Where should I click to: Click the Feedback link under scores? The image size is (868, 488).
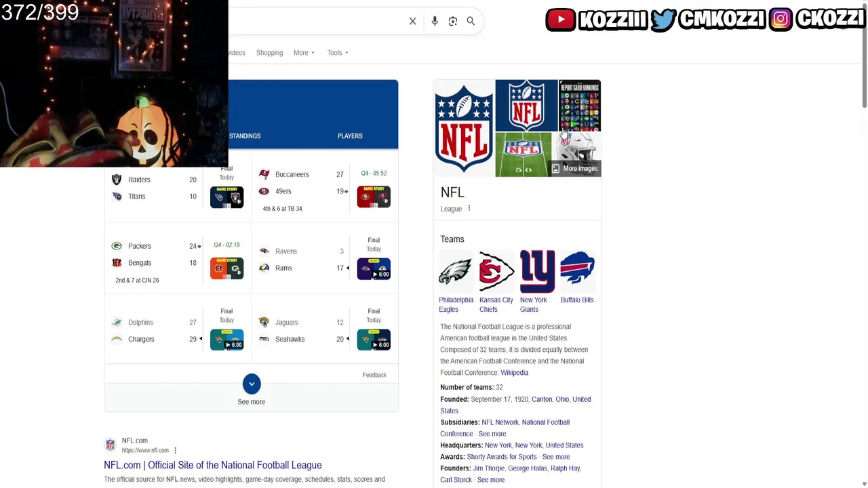[374, 375]
